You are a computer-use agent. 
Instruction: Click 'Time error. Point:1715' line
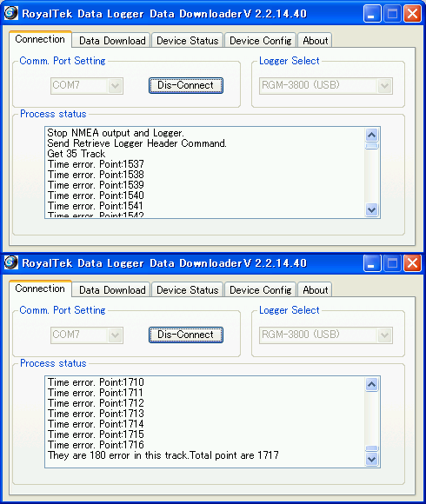tap(96, 434)
